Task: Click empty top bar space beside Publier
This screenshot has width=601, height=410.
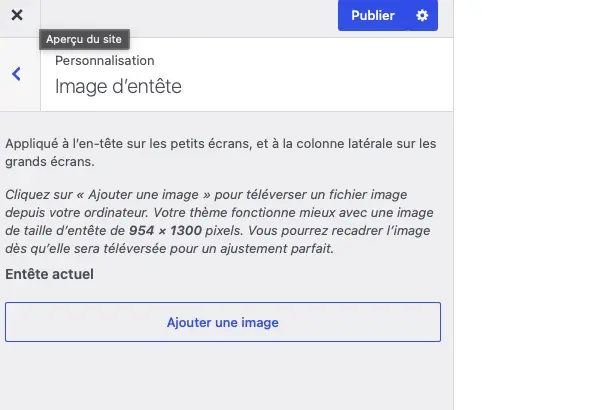Action: [188, 17]
